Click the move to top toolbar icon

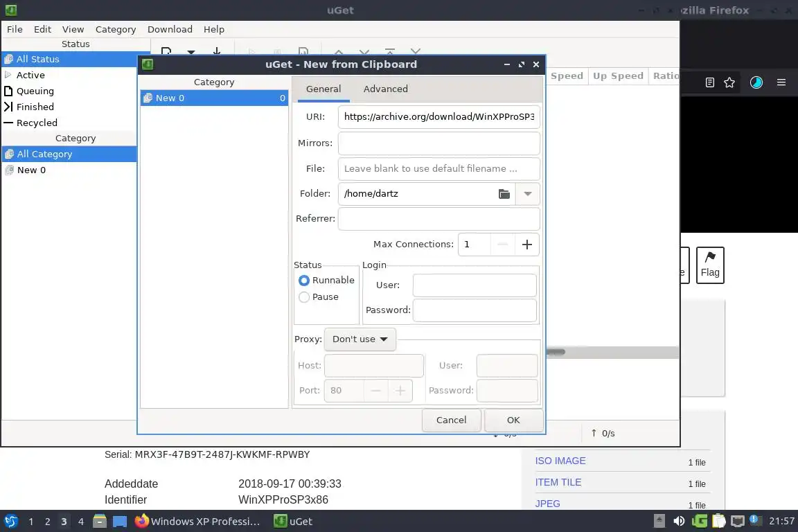[390, 51]
